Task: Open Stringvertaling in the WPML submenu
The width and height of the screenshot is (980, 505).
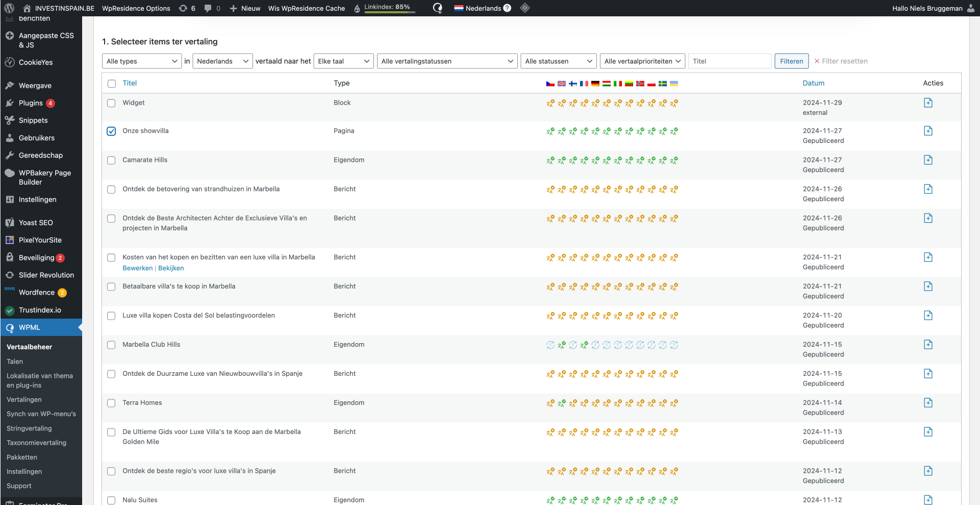Action: click(x=29, y=428)
